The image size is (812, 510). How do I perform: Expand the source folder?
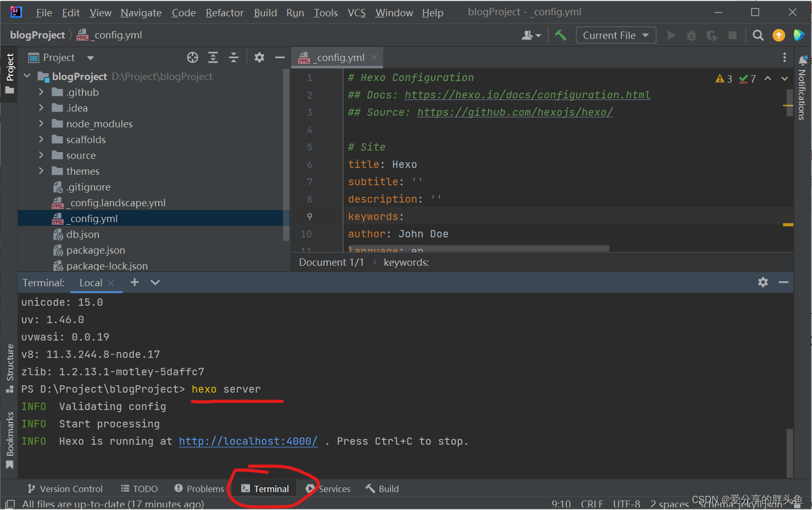[41, 155]
